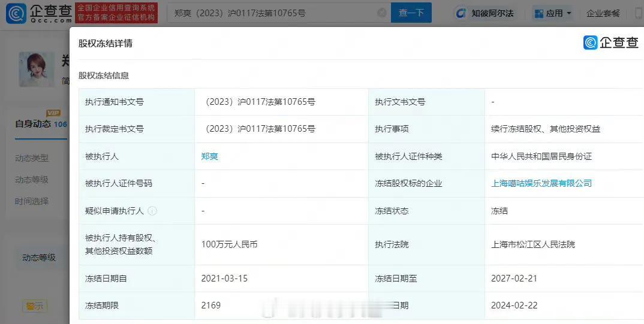Click the 动态等级 column header box
This screenshot has width=644, height=324.
(x=39, y=258)
